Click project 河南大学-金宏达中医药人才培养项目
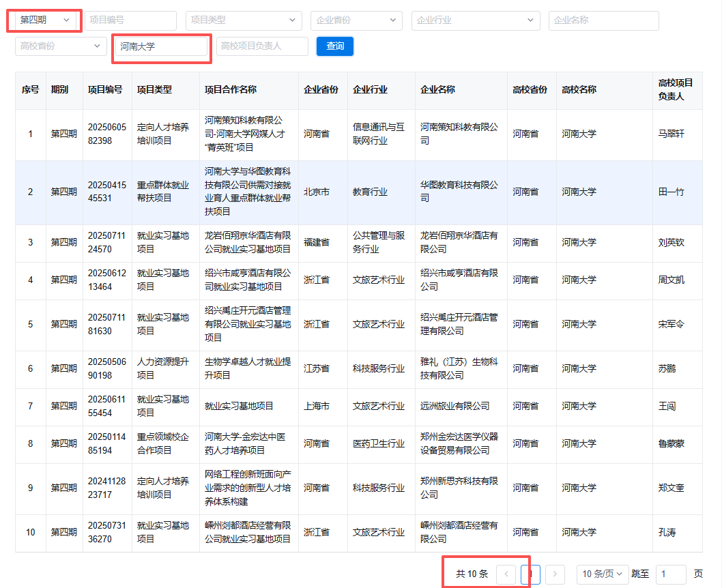The width and height of the screenshot is (722, 588). coord(245,443)
